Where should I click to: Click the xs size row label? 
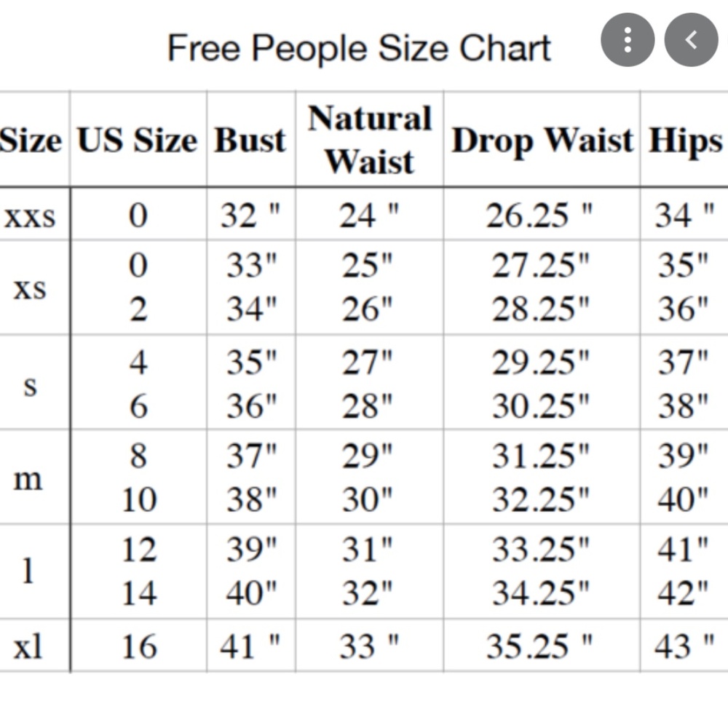(x=30, y=289)
